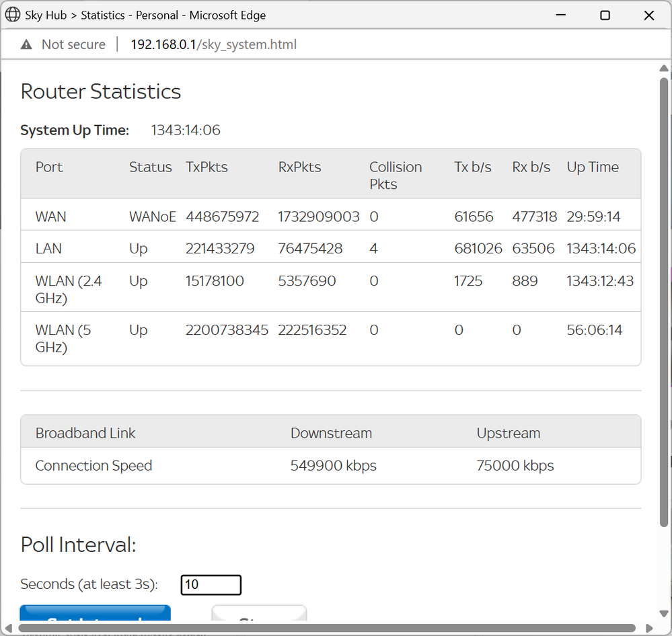This screenshot has height=636, width=672.
Task: Close the Sky Hub Statistics window
Action: coord(649,15)
